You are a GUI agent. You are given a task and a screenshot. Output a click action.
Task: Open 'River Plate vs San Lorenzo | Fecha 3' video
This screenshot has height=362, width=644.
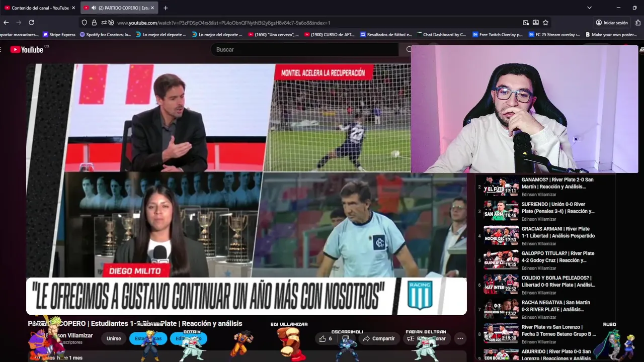pos(558,331)
